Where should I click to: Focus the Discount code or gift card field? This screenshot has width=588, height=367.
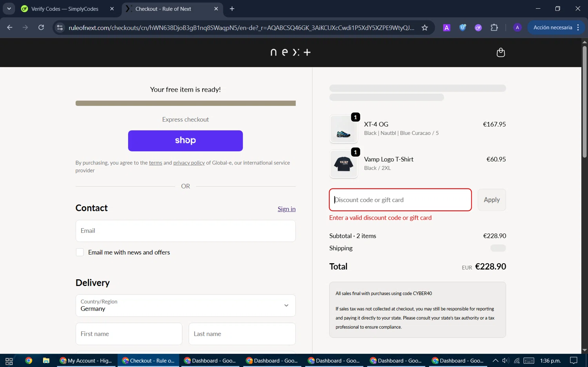[x=400, y=200]
